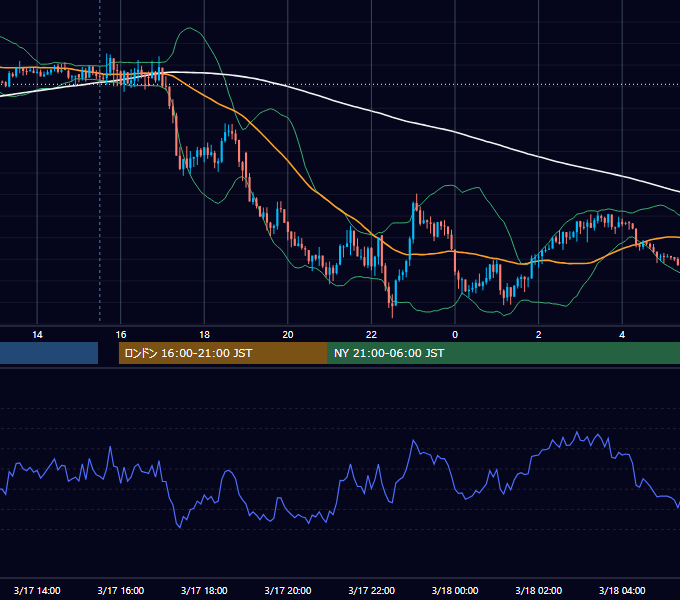Click the NY 21:00-06:00 JST session bar
Image resolution: width=680 pixels, height=600 pixels.
coord(503,353)
